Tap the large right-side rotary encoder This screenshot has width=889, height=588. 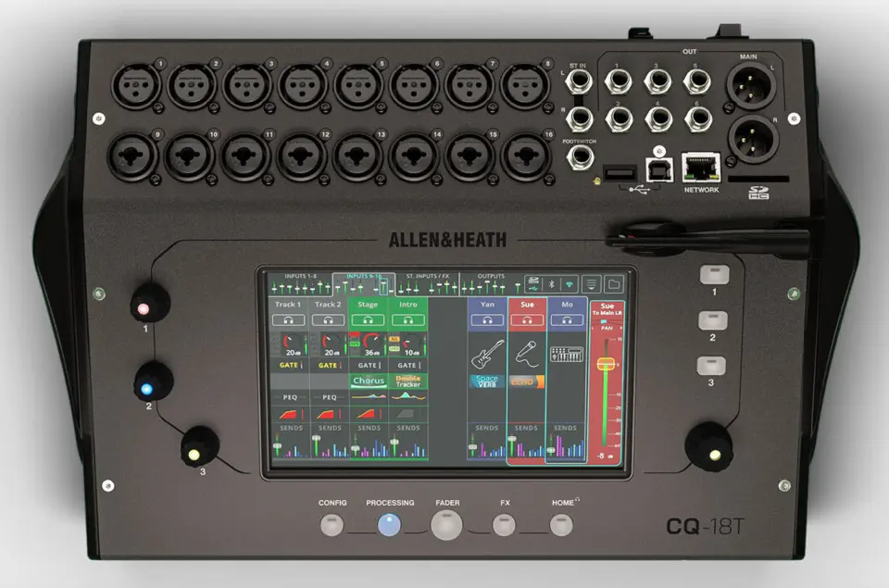pyautogui.click(x=708, y=447)
